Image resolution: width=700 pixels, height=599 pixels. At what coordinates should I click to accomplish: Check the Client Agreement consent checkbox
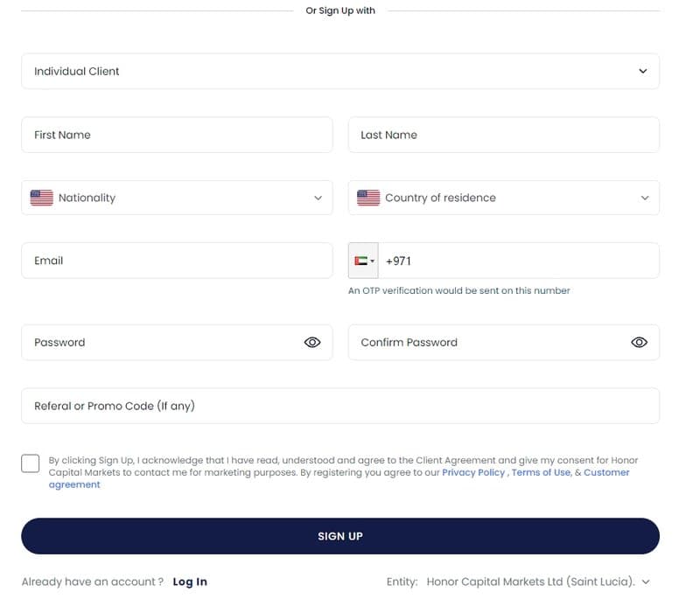click(31, 463)
